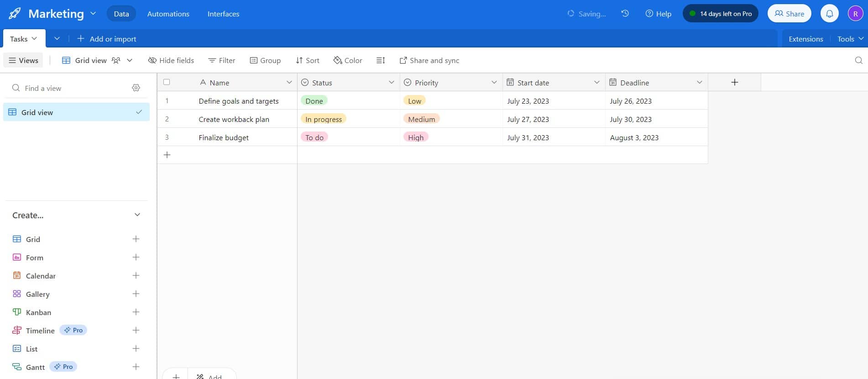868x379 pixels.
Task: Click the rocket base icon
Action: (x=15, y=13)
